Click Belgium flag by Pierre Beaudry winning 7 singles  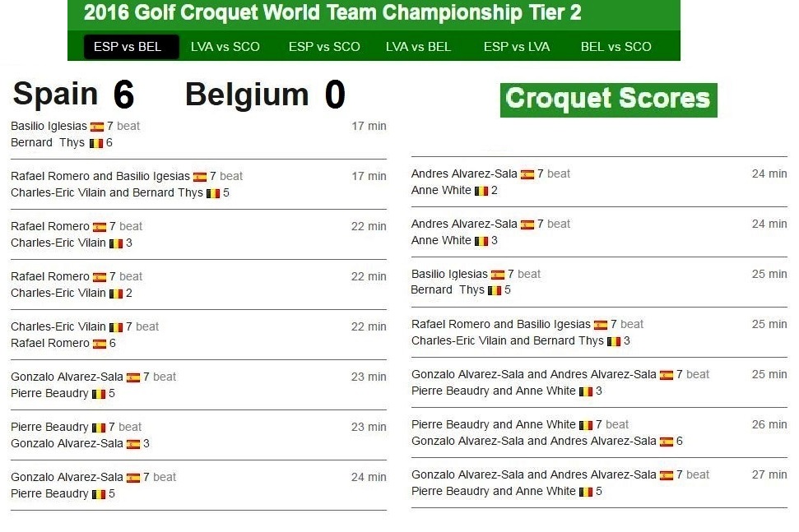tap(99, 428)
